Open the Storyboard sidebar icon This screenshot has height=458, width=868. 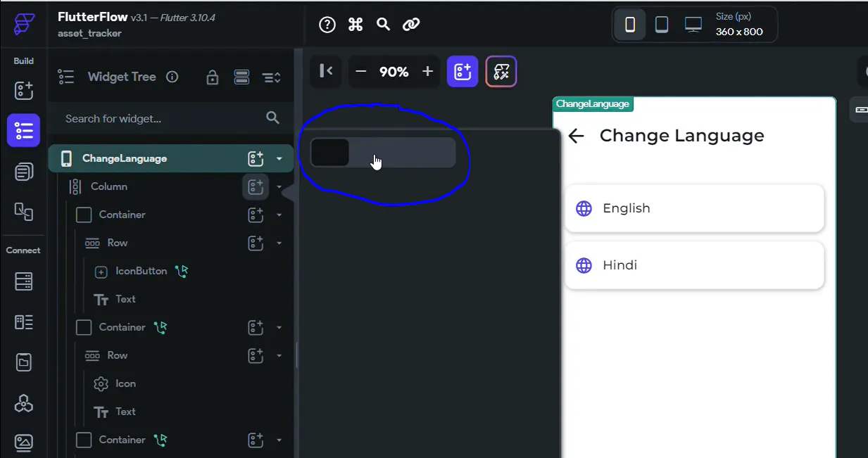[24, 211]
